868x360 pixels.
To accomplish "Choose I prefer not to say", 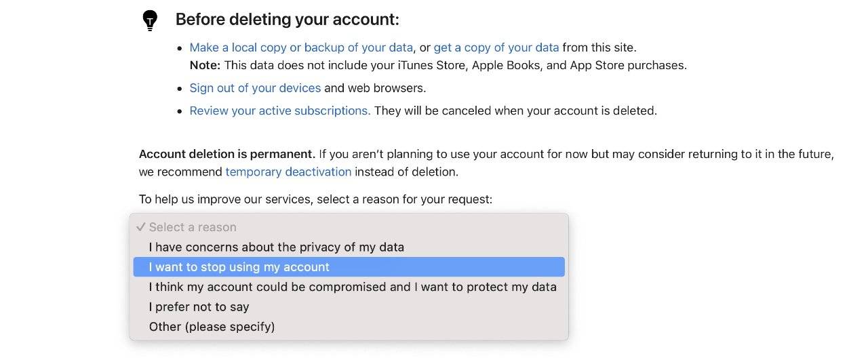I will coord(199,306).
